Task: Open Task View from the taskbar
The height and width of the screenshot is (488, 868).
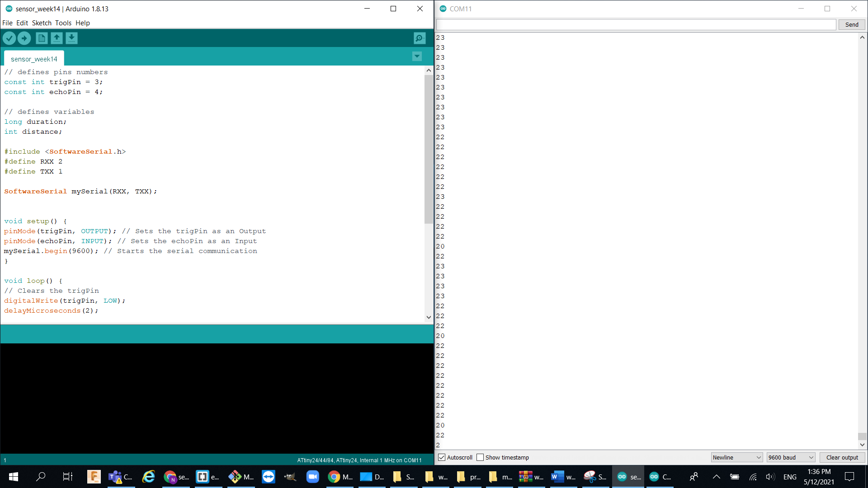Action: 67,477
